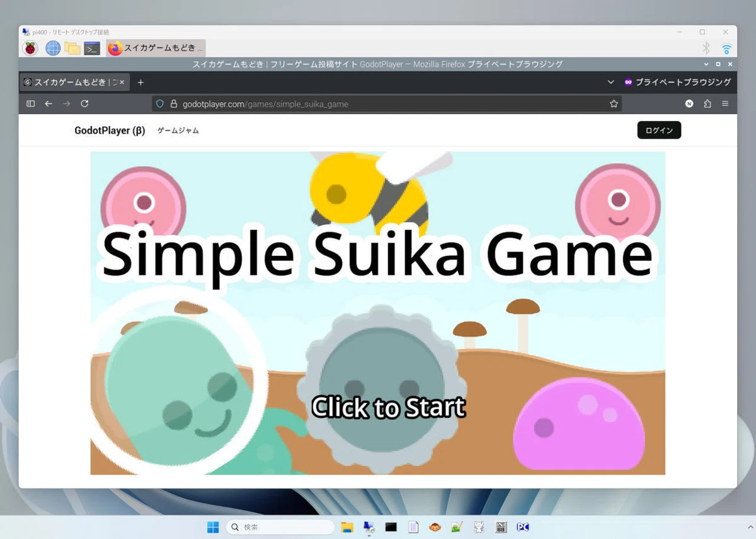756x539 pixels.
Task: Click the Click to Start text
Action: (389, 407)
